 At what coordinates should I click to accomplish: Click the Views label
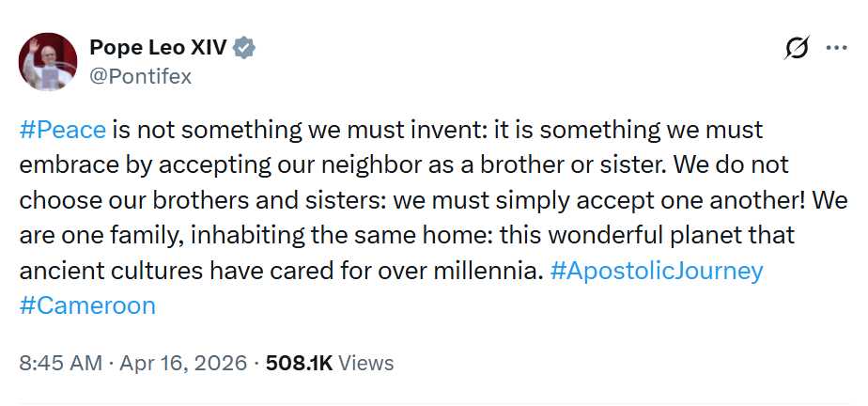[x=366, y=363]
